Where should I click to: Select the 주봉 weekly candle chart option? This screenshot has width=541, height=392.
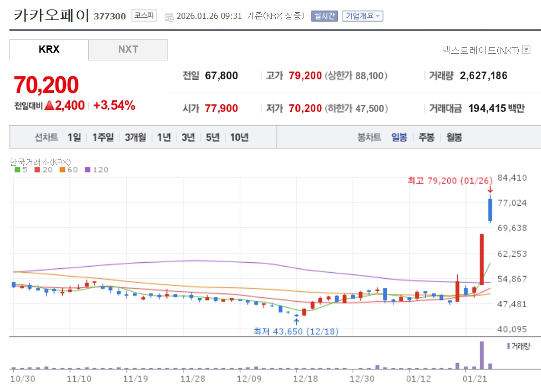point(426,138)
